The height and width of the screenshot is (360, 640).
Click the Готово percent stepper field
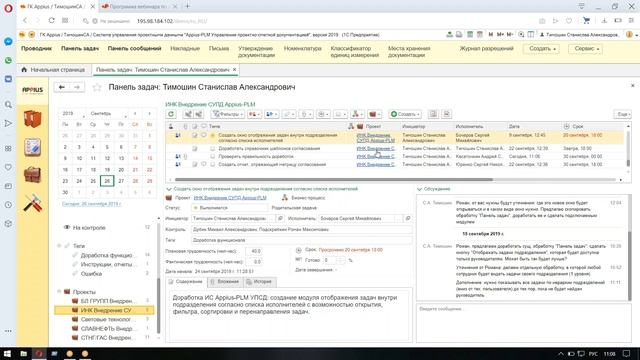tap(334, 260)
